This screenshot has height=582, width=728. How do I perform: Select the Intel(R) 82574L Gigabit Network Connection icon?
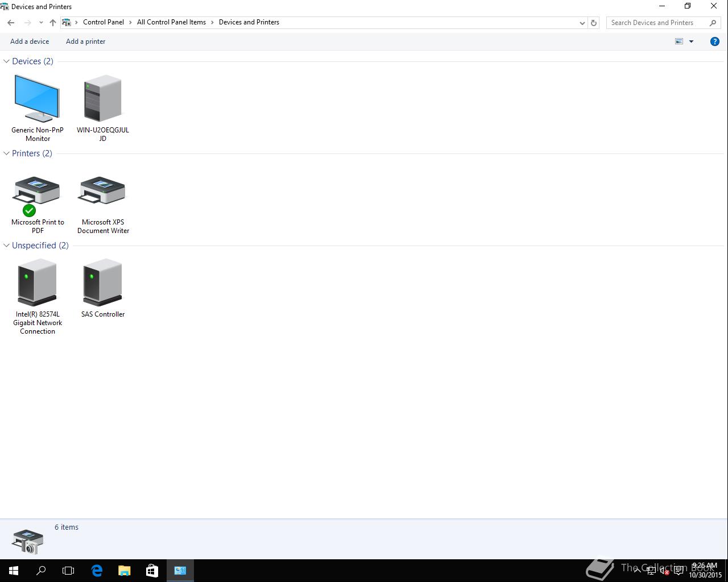click(37, 282)
